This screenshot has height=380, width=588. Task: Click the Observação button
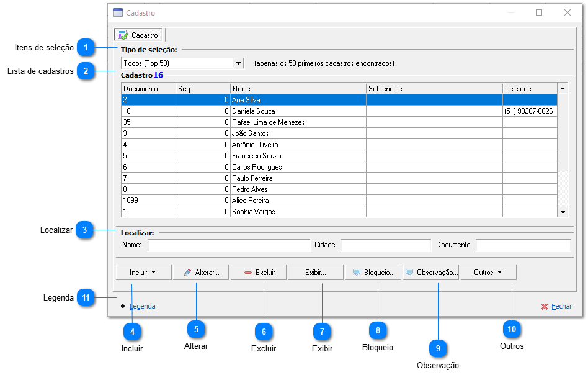[431, 273]
